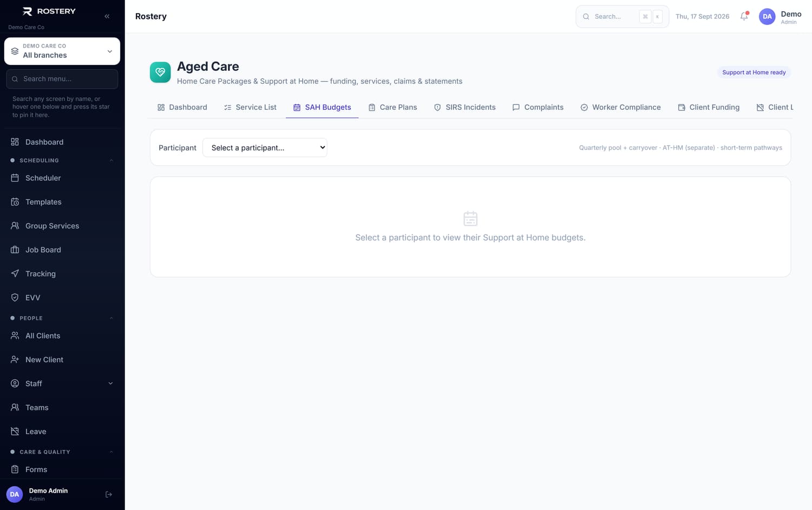The height and width of the screenshot is (510, 812).
Task: Open the Care Plans tab
Action: (x=392, y=107)
